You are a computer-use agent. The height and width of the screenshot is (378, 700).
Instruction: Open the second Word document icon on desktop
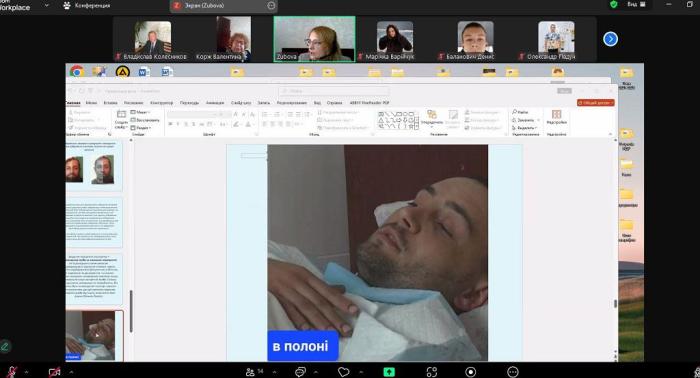[x=167, y=72]
